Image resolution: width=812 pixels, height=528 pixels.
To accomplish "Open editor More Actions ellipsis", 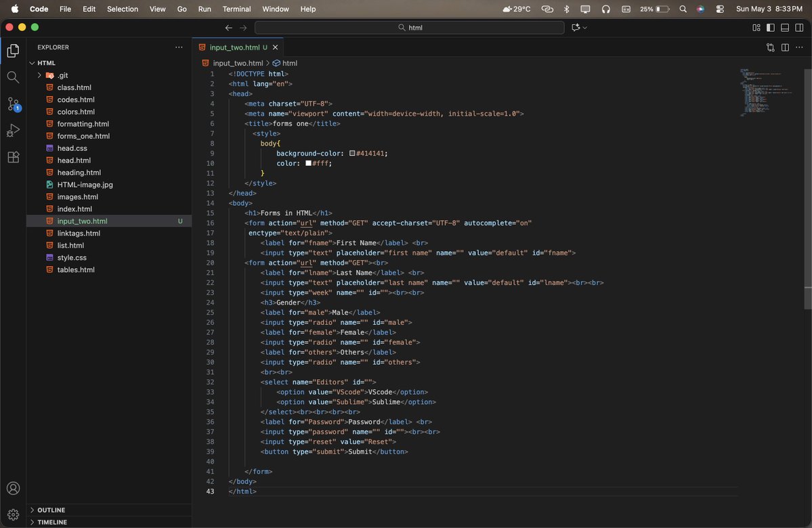I will coord(799,47).
